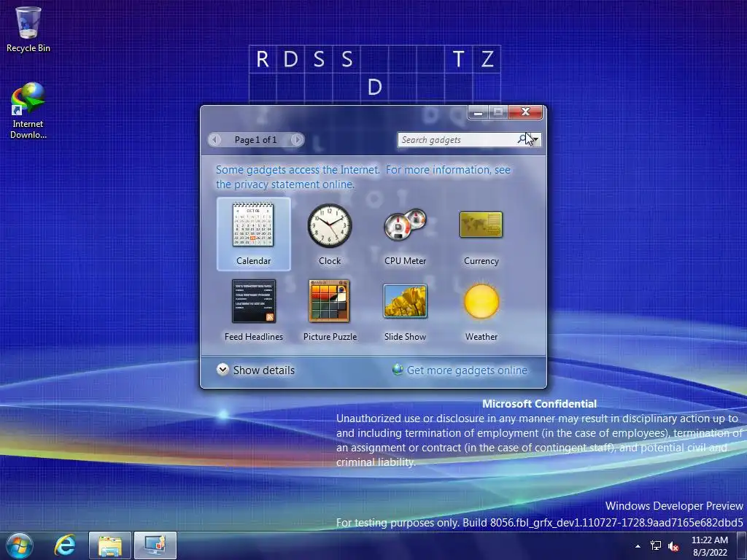This screenshot has width=747, height=560.
Task: Click into the Search gadgets field
Action: 457,139
